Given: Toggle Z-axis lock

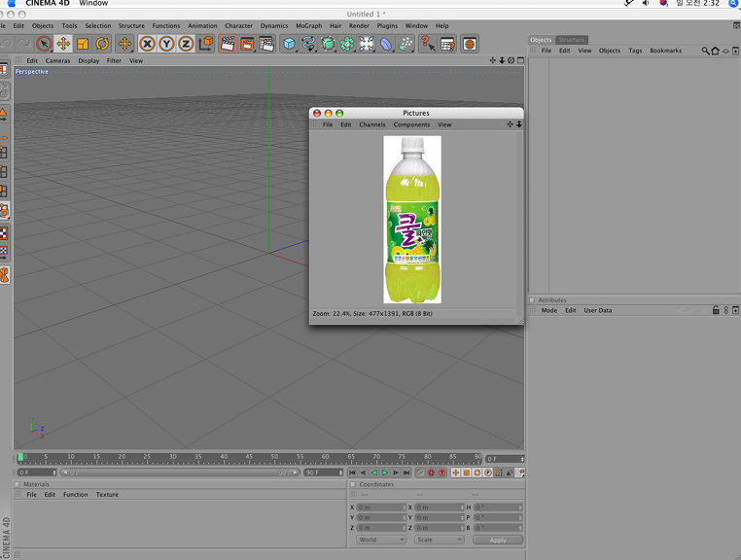Looking at the screenshot, I should click(186, 44).
